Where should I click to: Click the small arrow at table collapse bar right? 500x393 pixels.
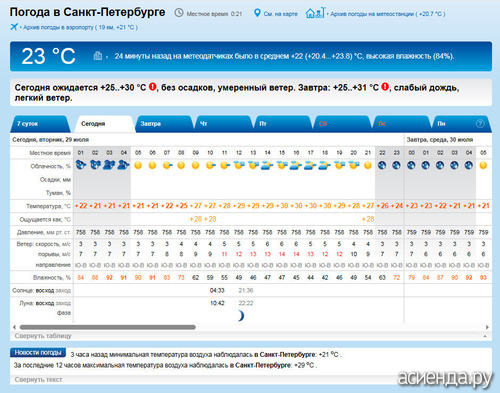[485, 336]
